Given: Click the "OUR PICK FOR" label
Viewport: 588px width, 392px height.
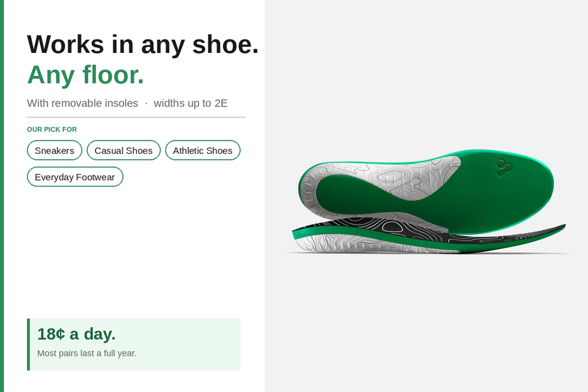Looking at the screenshot, I should [52, 129].
